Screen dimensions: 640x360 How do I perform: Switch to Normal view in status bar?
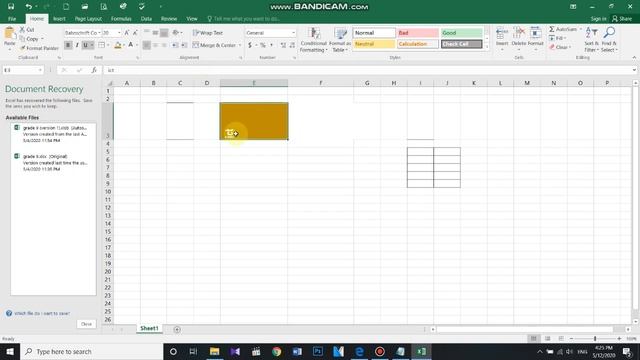pos(533,338)
